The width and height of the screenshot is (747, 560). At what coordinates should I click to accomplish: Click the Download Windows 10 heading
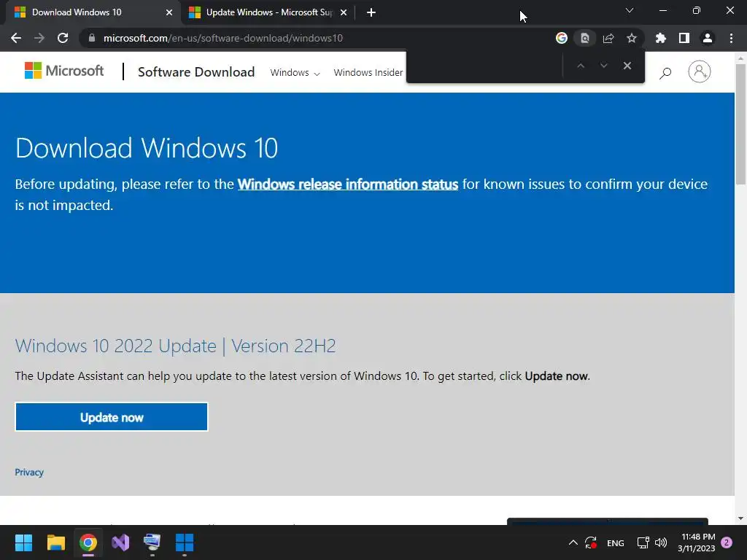click(146, 147)
